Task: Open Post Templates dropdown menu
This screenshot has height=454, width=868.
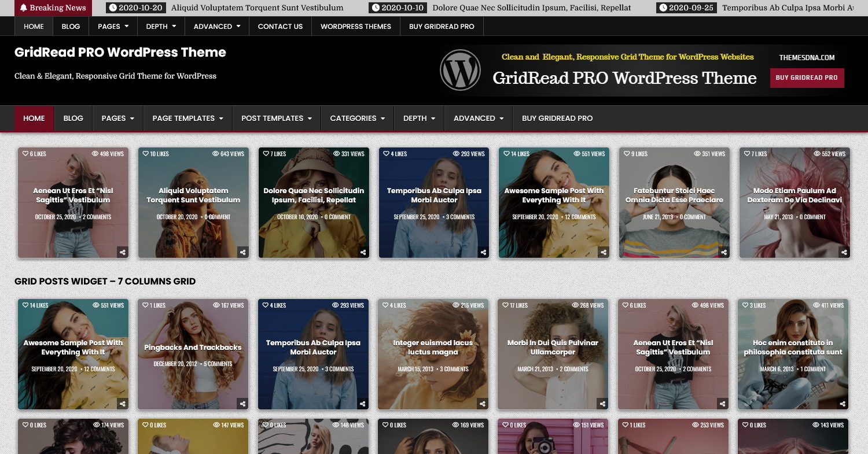Action: pos(277,118)
